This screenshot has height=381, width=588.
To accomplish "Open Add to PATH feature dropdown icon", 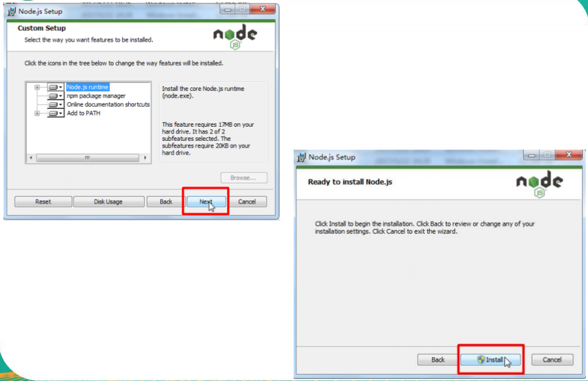I will tap(55, 113).
